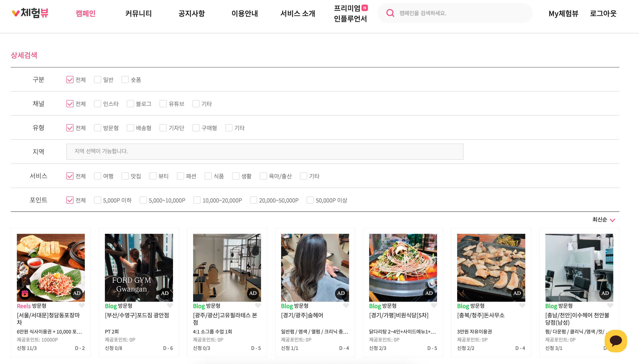Enable the 방문형 type checkbox
Screen dimensions: 639x364
coord(97,128)
